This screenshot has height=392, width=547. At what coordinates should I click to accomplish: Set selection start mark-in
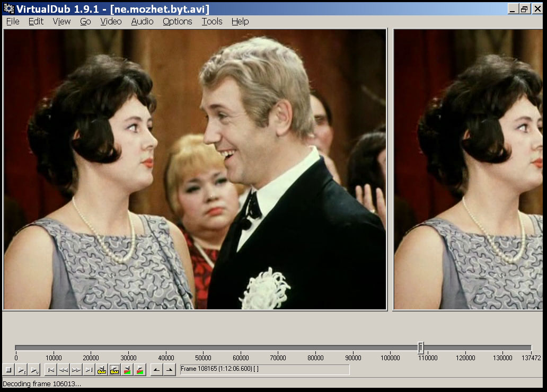(157, 370)
